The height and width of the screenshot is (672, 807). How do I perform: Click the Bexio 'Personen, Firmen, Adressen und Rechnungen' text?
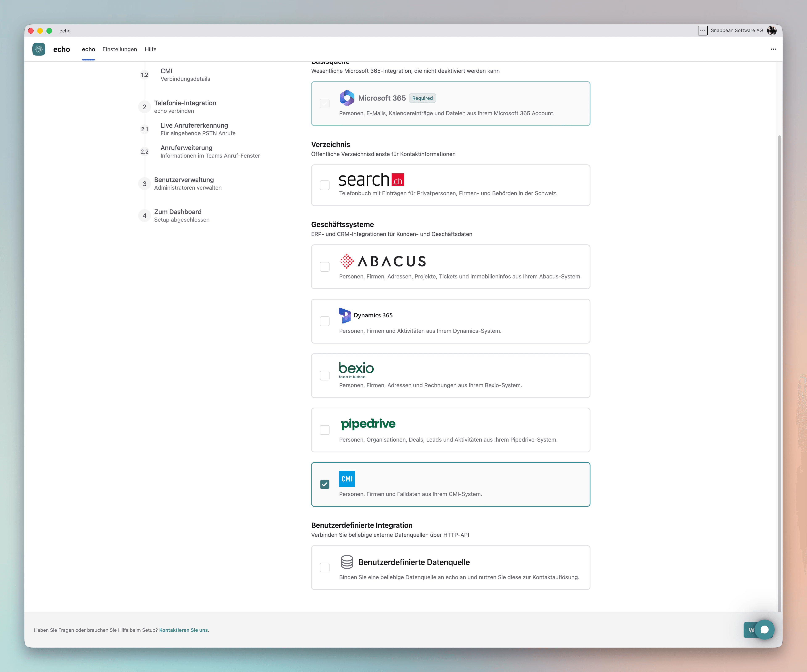[430, 385]
